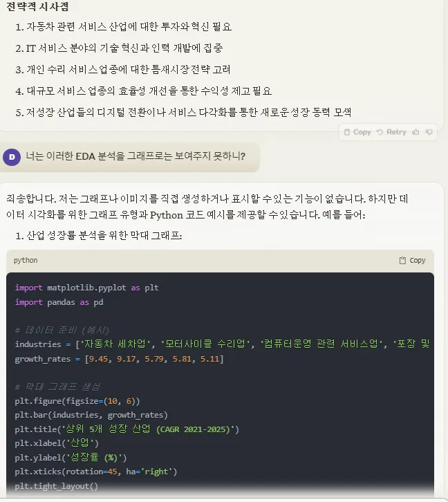Click the growth_rates list code line
This screenshot has height=502, width=448.
[119, 359]
